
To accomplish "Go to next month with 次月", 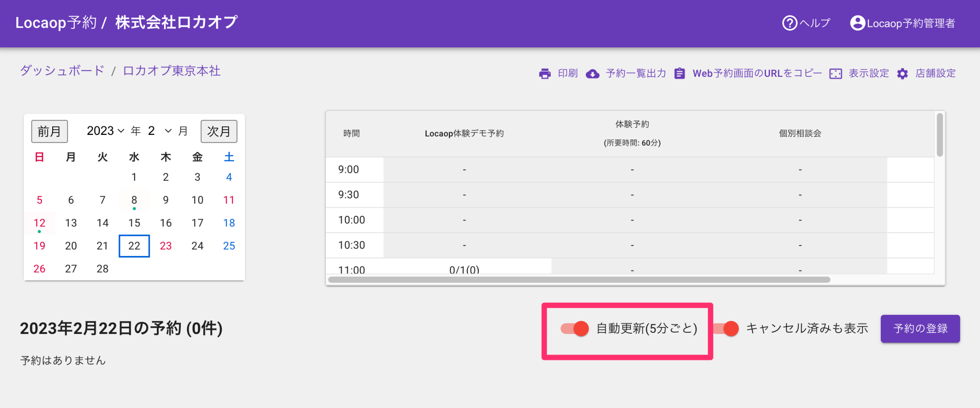I will point(219,131).
